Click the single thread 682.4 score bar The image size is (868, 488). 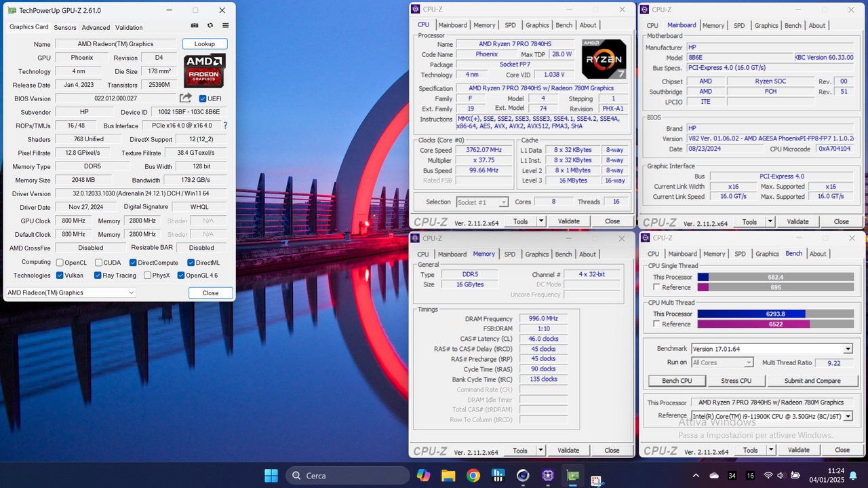coord(775,277)
